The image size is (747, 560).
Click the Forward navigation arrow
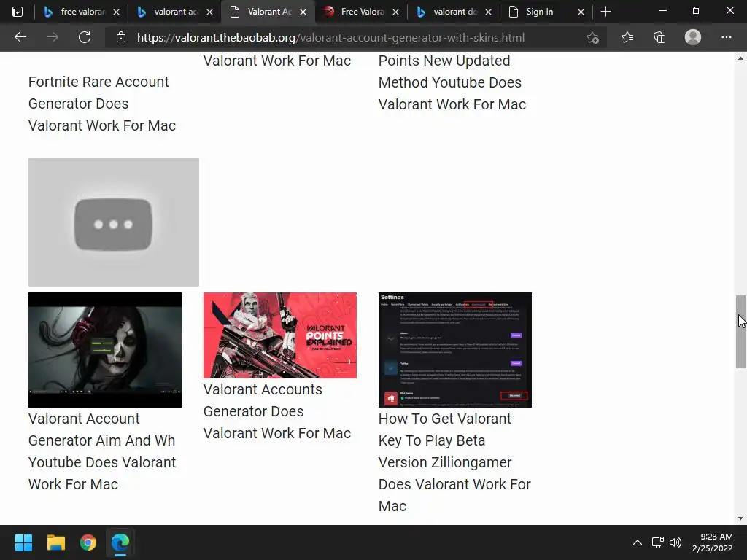pos(53,37)
